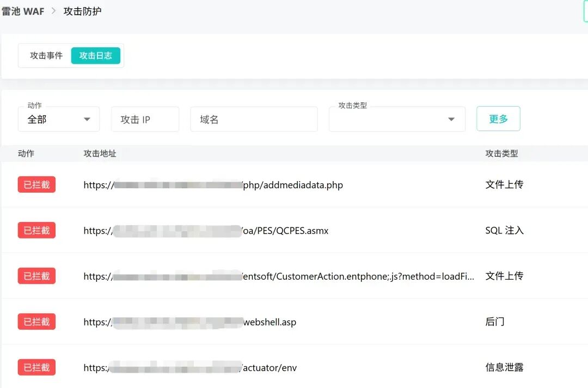
Task: Click the 更多 filter button
Action: point(498,118)
